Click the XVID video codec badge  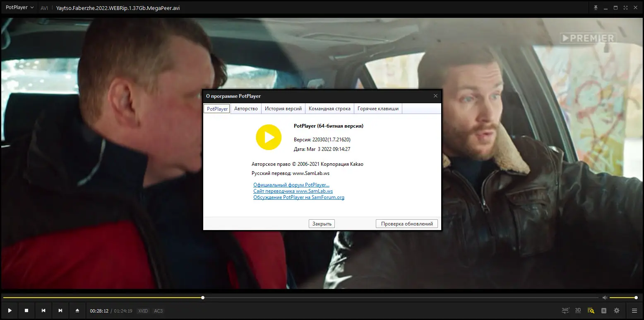[143, 311]
